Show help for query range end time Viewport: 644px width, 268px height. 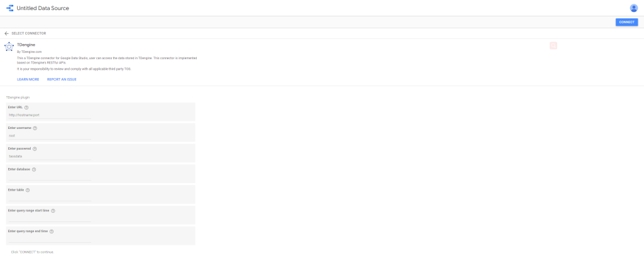pyautogui.click(x=52, y=232)
